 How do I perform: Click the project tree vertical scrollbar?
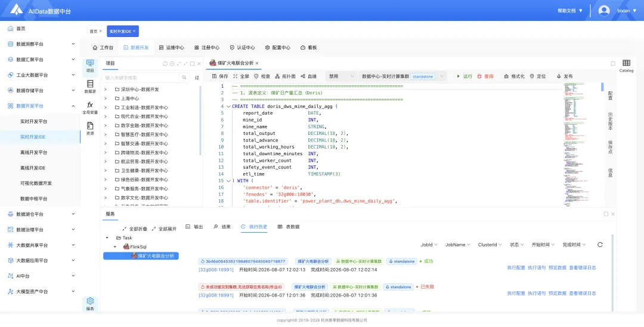(x=200, y=121)
